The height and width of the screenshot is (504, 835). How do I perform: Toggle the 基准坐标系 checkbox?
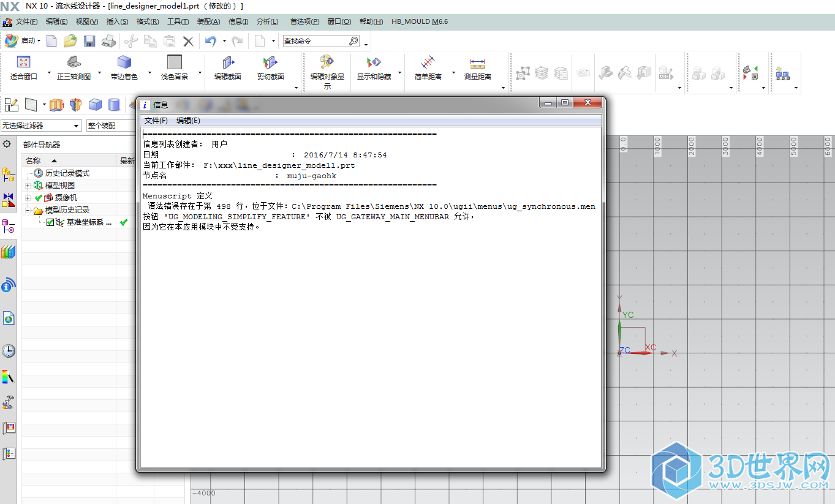(50, 222)
